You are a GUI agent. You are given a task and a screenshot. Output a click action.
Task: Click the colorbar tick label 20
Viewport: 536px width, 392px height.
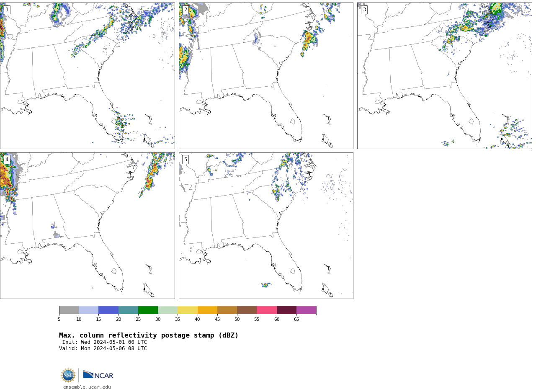click(x=119, y=319)
